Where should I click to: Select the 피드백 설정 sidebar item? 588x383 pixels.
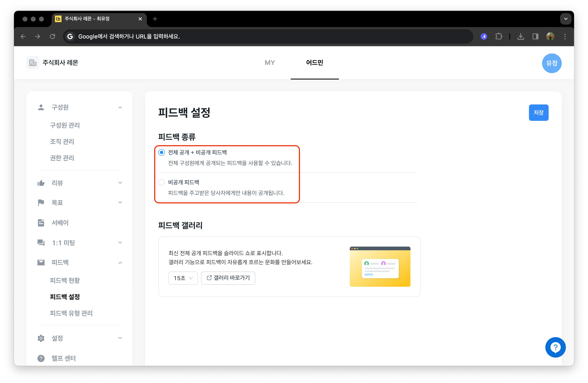[x=65, y=297]
